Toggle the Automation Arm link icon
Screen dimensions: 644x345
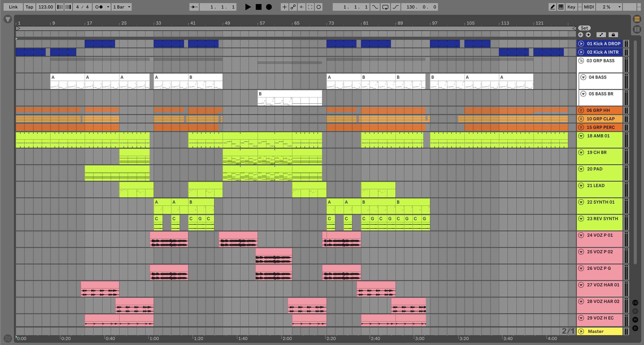coord(293,7)
